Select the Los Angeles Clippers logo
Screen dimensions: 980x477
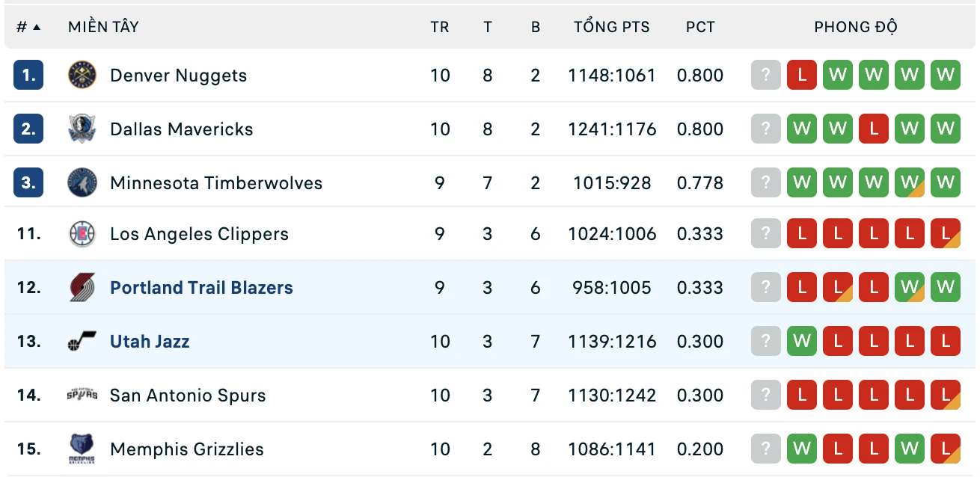(82, 234)
